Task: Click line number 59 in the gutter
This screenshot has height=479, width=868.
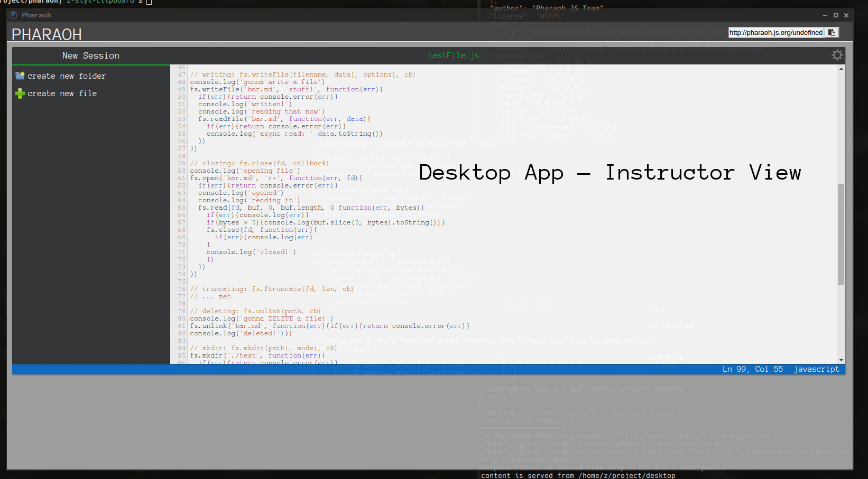Action: 182,163
